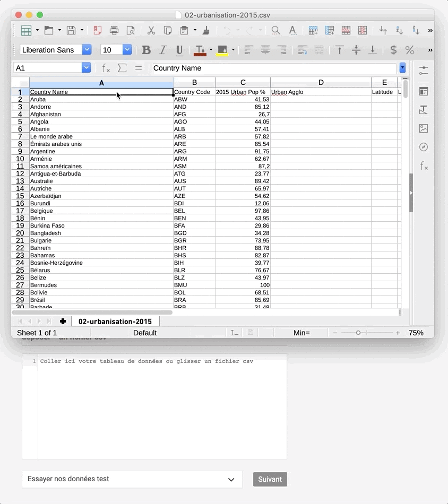
Task: Activate the Clone Formatting paintbrush
Action: pyautogui.click(x=206, y=31)
